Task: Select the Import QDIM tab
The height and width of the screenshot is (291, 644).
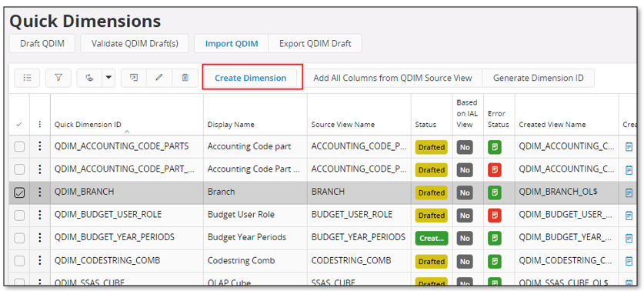Action: [x=232, y=44]
